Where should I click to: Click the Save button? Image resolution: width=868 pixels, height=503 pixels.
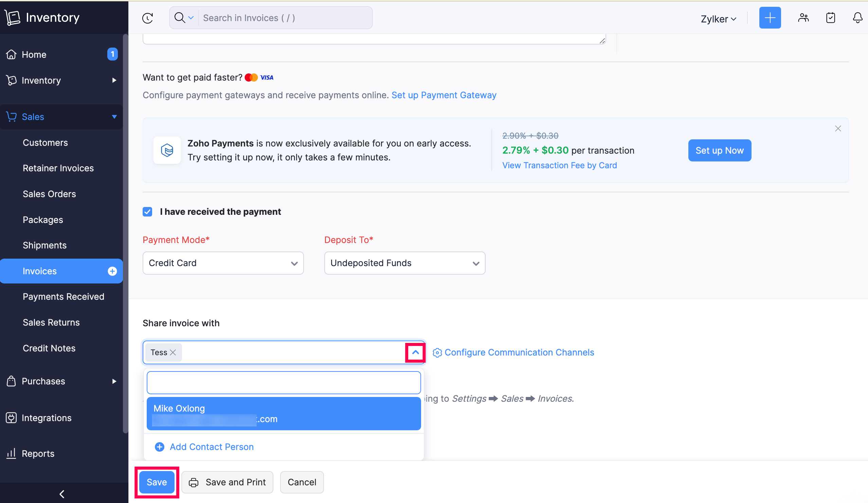click(x=156, y=482)
